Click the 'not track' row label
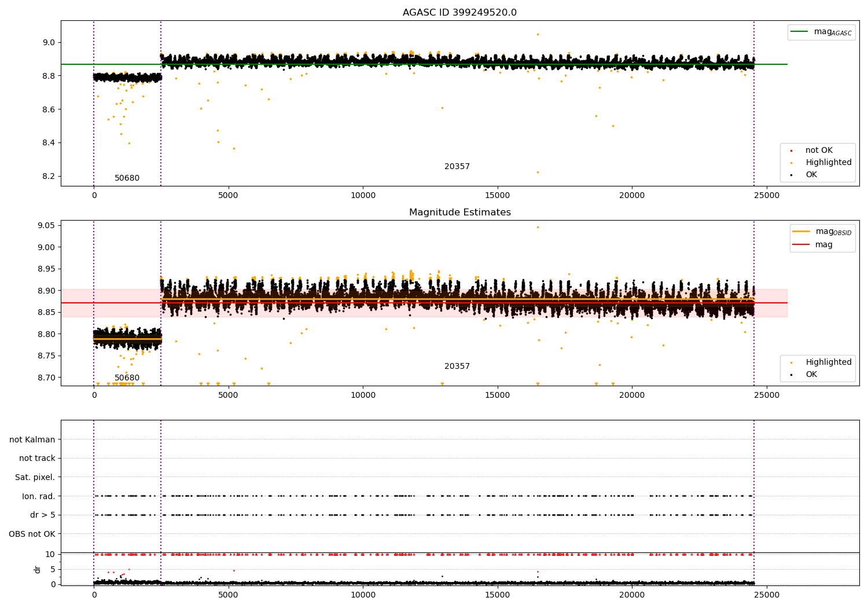Viewport: 868px width, 608px height. pyautogui.click(x=37, y=458)
